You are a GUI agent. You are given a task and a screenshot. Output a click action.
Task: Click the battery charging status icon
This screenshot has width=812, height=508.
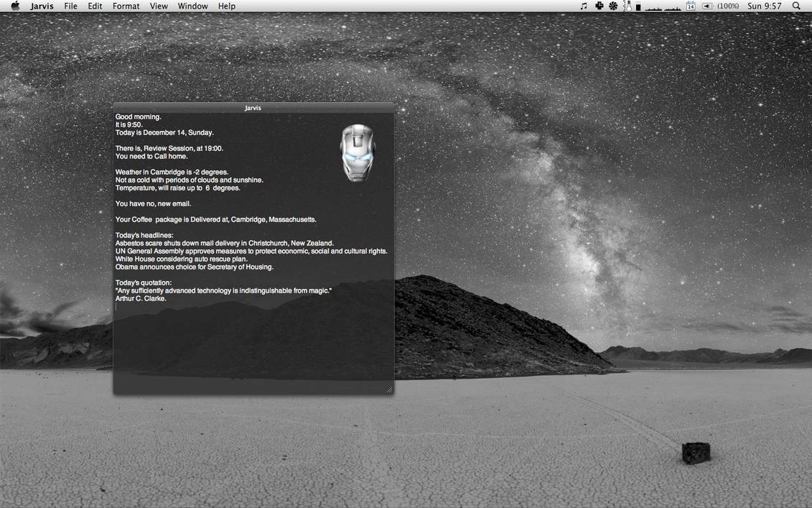click(707, 6)
